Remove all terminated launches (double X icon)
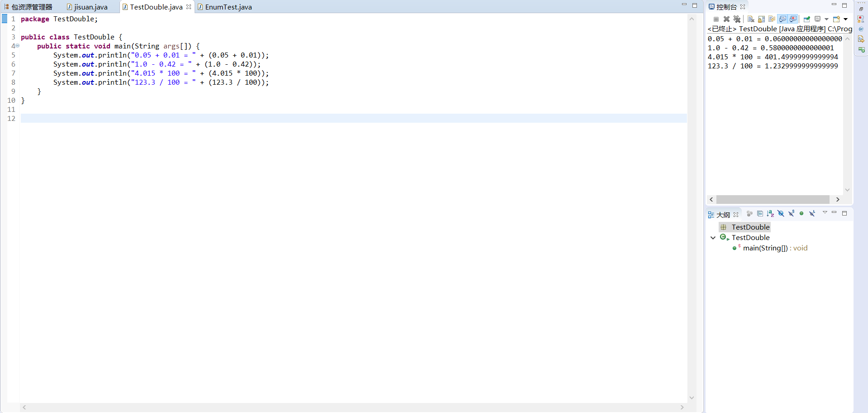This screenshot has height=413, width=868. (737, 19)
